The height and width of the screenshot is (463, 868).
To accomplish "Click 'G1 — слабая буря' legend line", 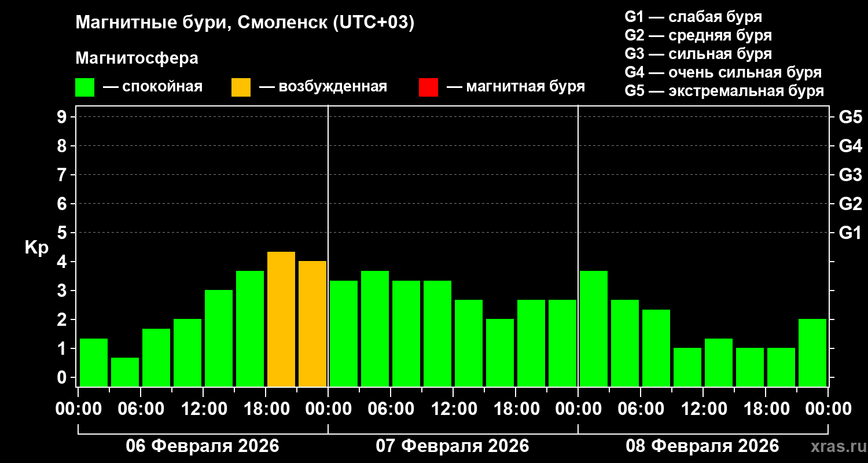I will point(693,16).
